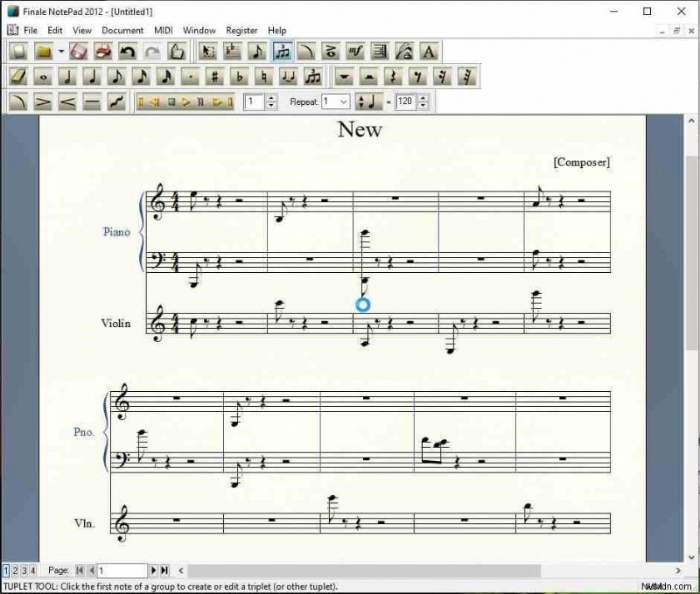700x594 pixels.
Task: Click the Simple Entry tuplet icon
Action: (313, 76)
